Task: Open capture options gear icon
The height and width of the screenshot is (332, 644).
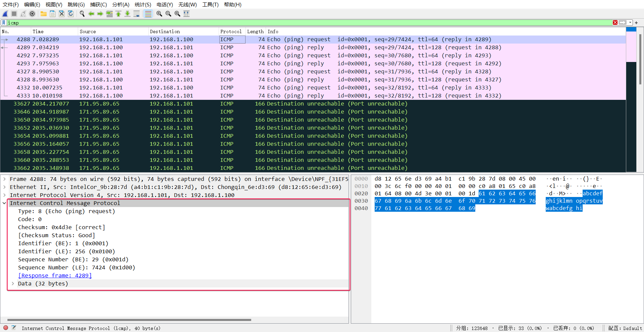Action: (x=32, y=14)
